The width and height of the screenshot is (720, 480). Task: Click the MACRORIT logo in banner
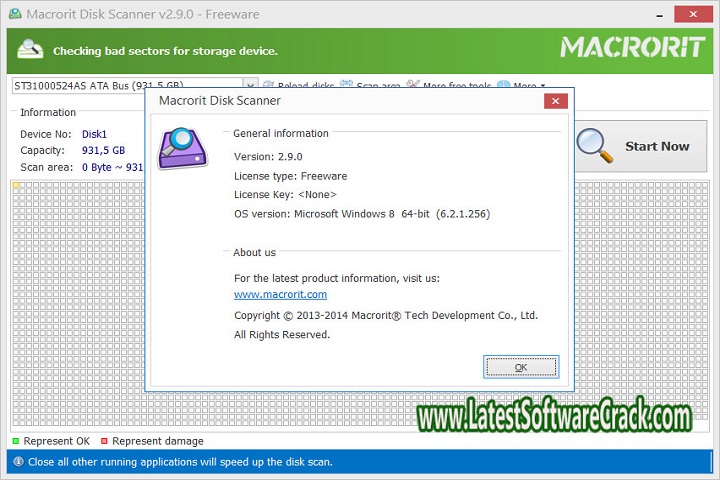(632, 48)
